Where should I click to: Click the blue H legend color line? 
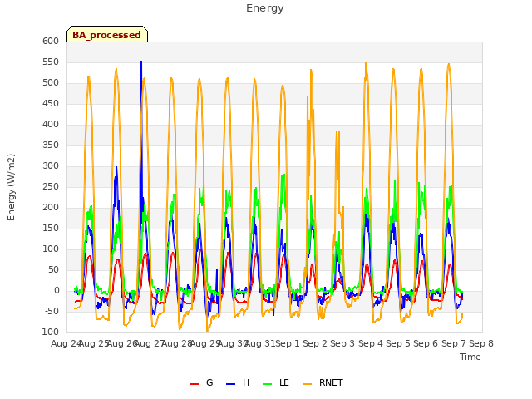(x=230, y=384)
